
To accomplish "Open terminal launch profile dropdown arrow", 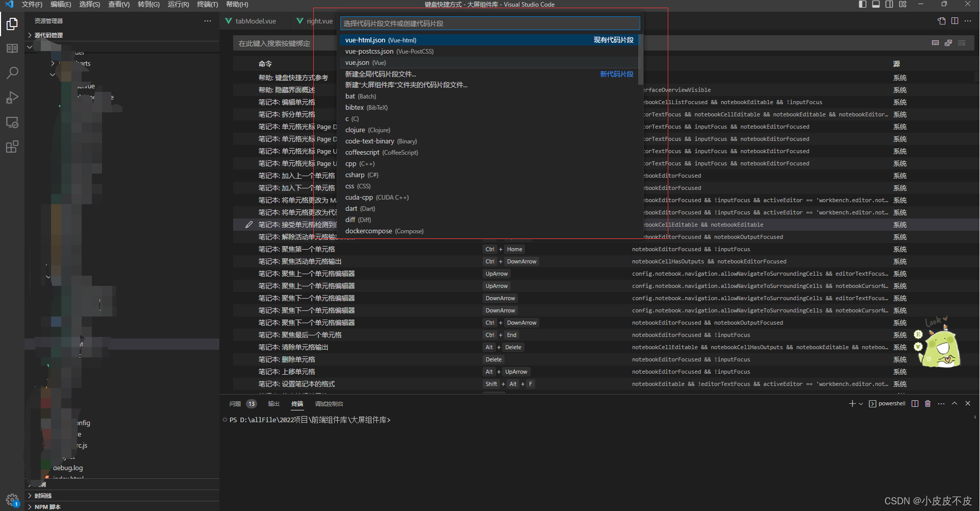I will tap(861, 404).
